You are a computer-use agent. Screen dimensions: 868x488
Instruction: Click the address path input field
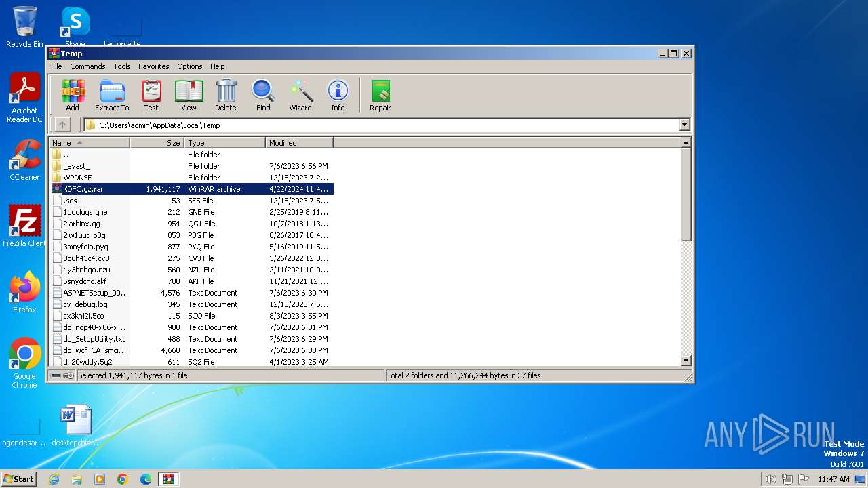pyautogui.click(x=382, y=125)
